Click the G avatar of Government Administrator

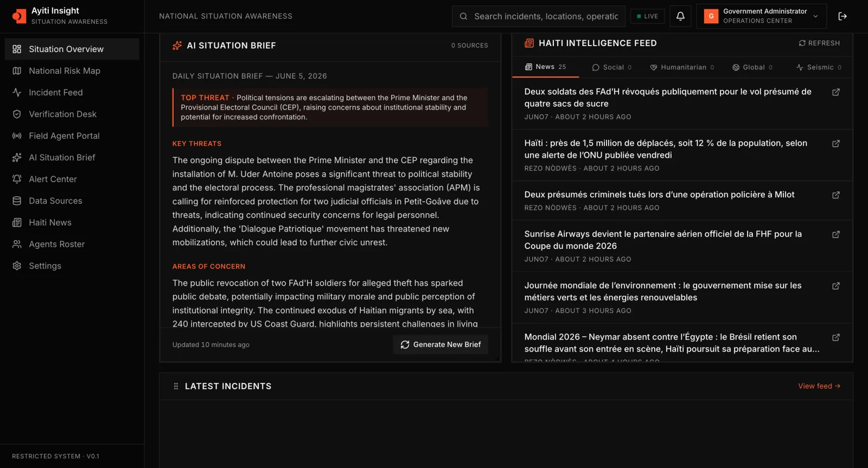click(711, 16)
